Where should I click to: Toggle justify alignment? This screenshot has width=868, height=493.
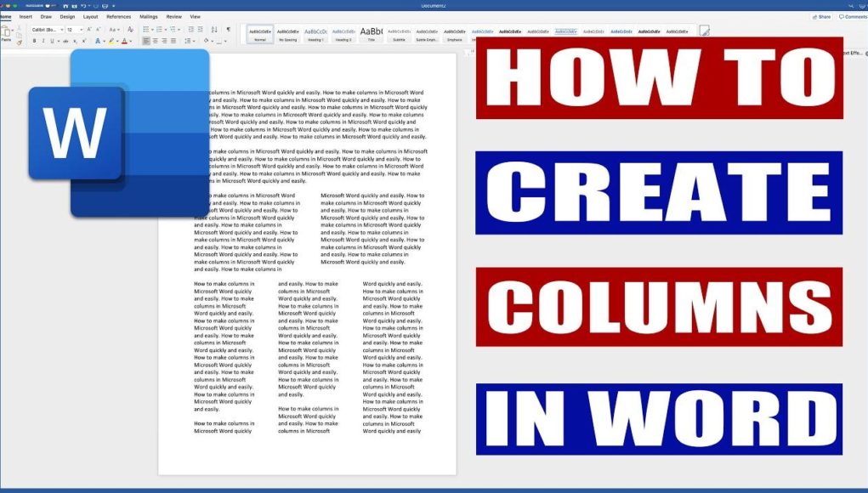click(x=173, y=41)
